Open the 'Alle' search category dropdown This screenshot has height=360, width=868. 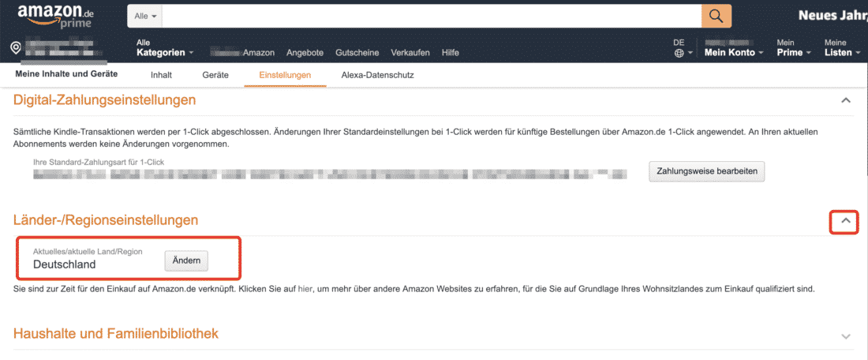146,16
